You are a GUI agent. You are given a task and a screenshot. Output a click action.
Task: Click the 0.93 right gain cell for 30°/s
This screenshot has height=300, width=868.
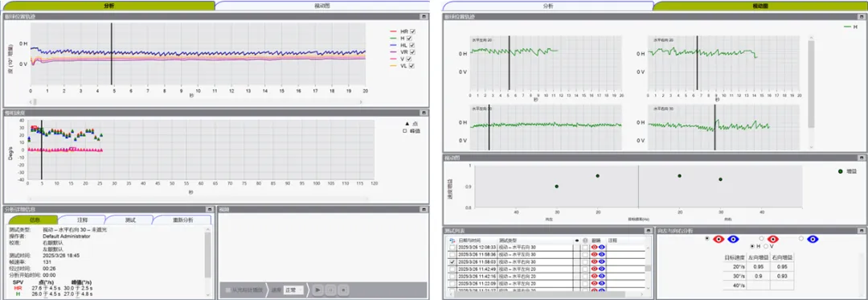point(781,276)
